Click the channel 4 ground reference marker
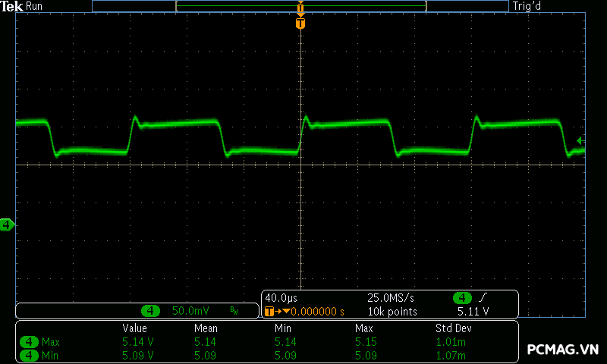This screenshot has width=607, height=364. tap(7, 224)
